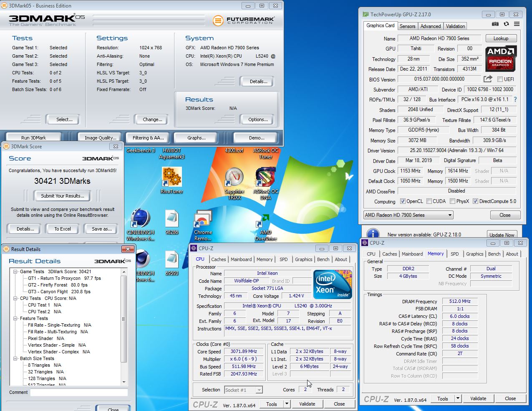
Task: Switch to the Validation tab in GPU-Z
Action: (455, 26)
